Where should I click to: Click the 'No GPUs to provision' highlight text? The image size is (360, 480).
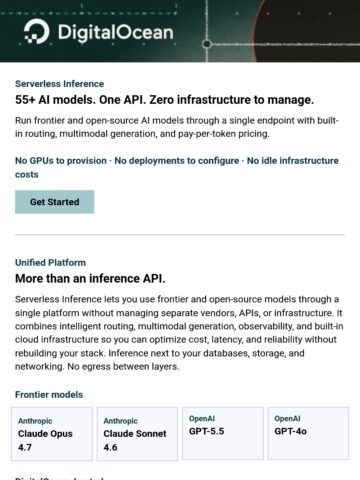coord(61,161)
